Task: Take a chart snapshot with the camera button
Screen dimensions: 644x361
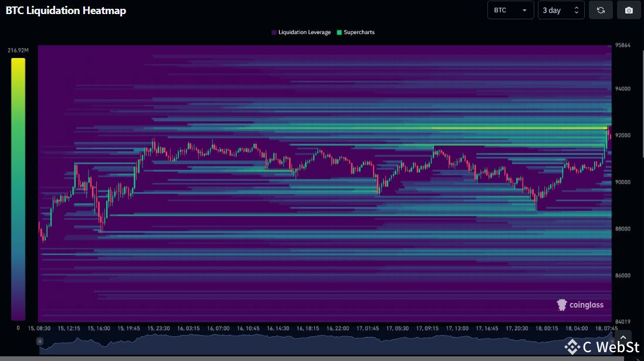Action: (x=629, y=11)
